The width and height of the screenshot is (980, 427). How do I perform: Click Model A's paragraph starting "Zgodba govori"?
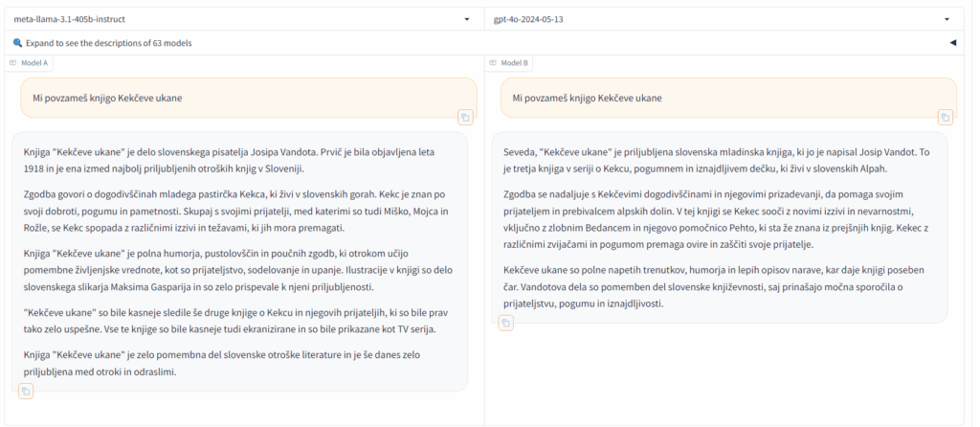click(239, 211)
